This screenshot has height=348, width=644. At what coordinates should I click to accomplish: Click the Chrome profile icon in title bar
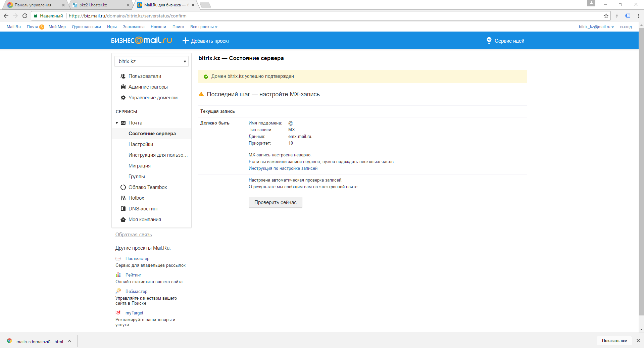591,3
